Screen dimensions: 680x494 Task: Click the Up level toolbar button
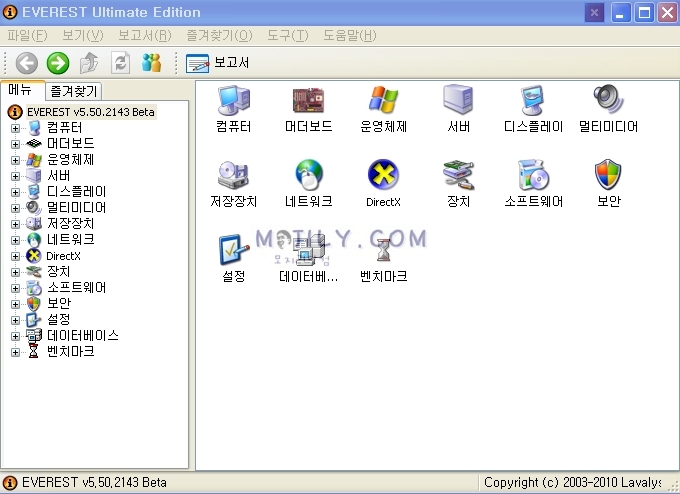pos(89,63)
